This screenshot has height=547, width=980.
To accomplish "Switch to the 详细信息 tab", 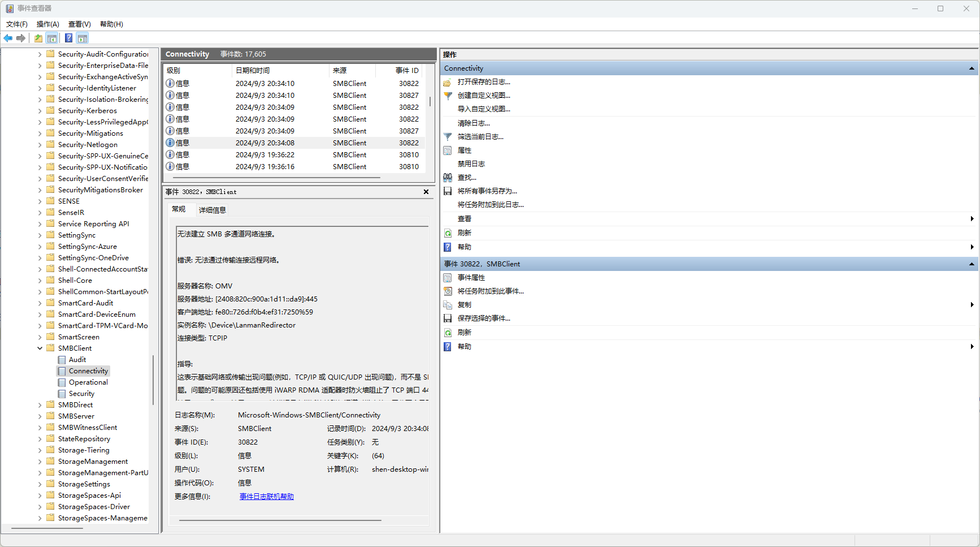I will tap(213, 210).
